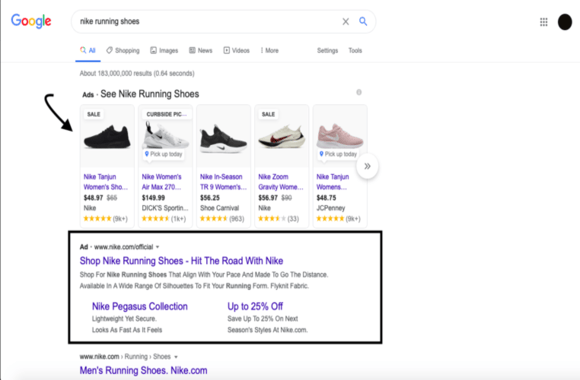Viewport: 580px width, 380px height.
Task: Open Nike Zoom Gravity Wome... link
Action: tap(281, 182)
